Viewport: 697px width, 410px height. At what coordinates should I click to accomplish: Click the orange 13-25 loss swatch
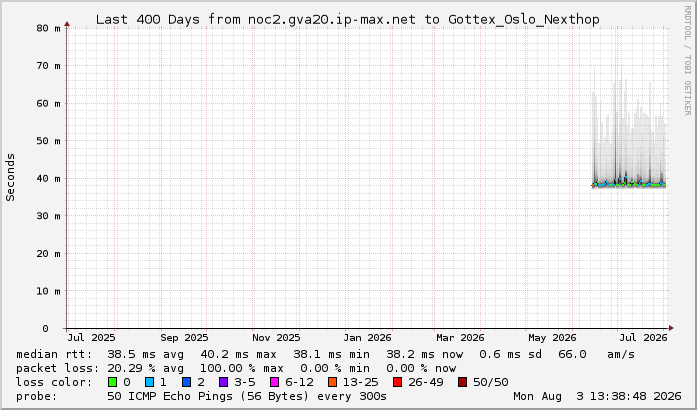tap(332, 382)
